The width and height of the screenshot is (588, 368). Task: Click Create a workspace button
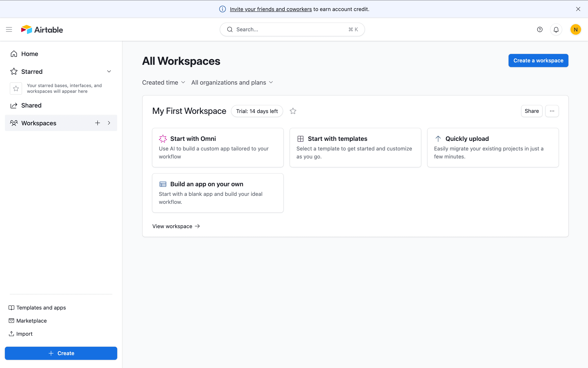click(x=538, y=60)
